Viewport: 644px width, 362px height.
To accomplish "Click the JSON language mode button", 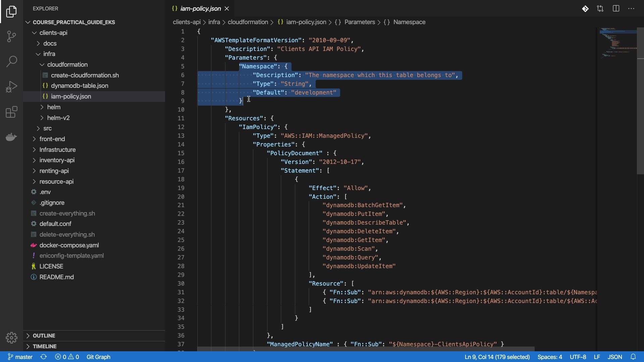I will click(614, 357).
